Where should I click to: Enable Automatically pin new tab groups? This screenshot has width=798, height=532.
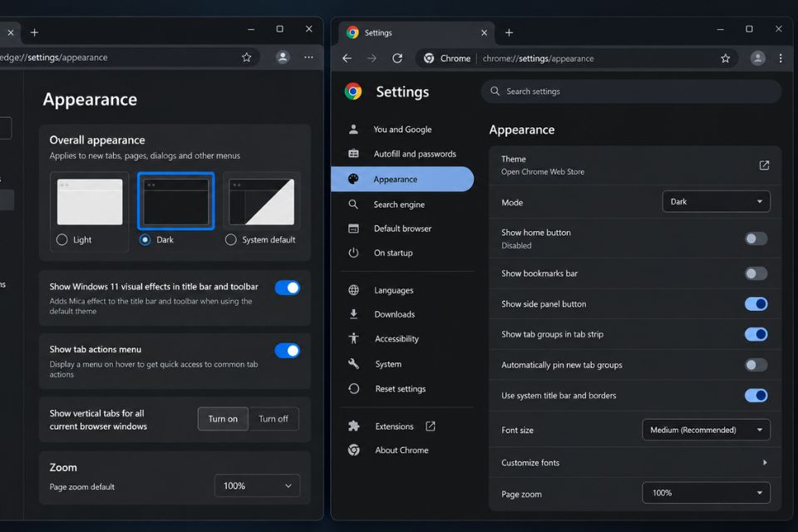click(x=756, y=365)
